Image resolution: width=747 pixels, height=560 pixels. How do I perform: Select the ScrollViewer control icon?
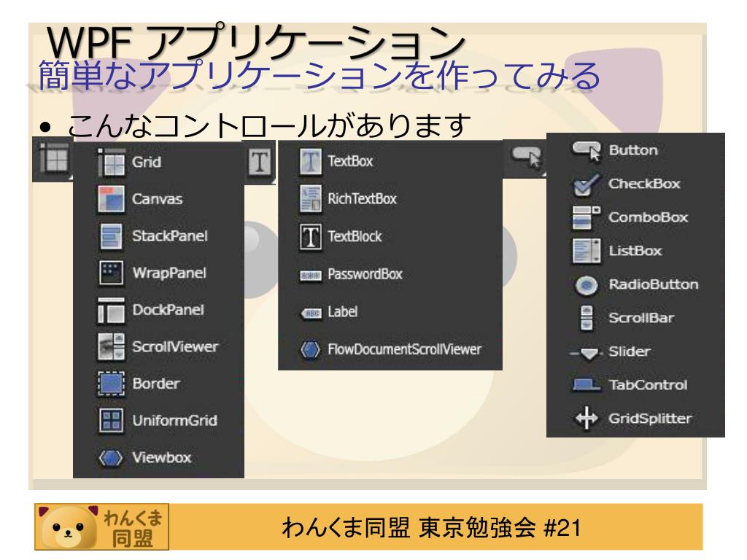[x=112, y=346]
